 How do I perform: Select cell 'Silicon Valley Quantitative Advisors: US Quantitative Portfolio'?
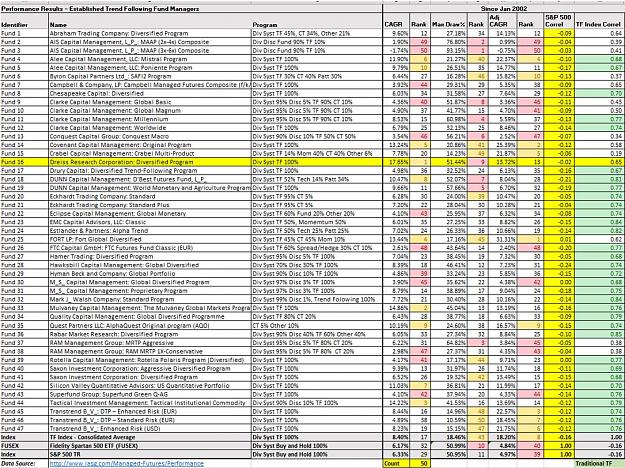[150, 385]
